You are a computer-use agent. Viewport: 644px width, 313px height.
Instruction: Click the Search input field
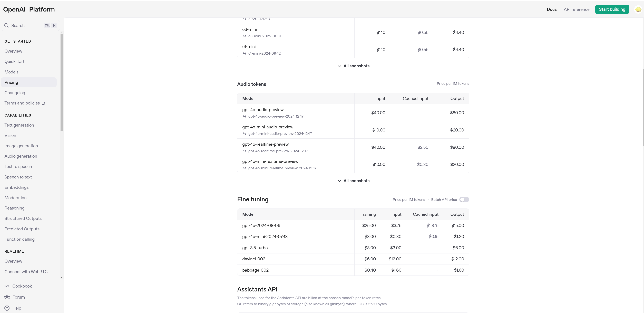point(31,25)
